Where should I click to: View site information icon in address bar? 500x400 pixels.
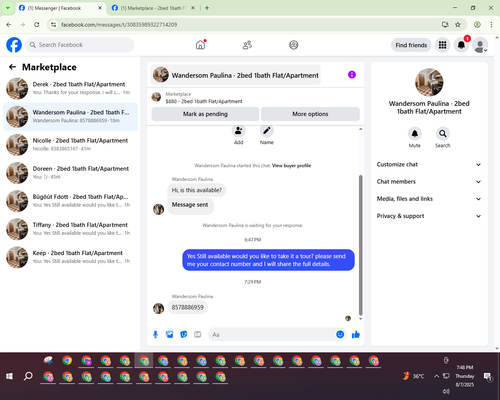(53, 25)
